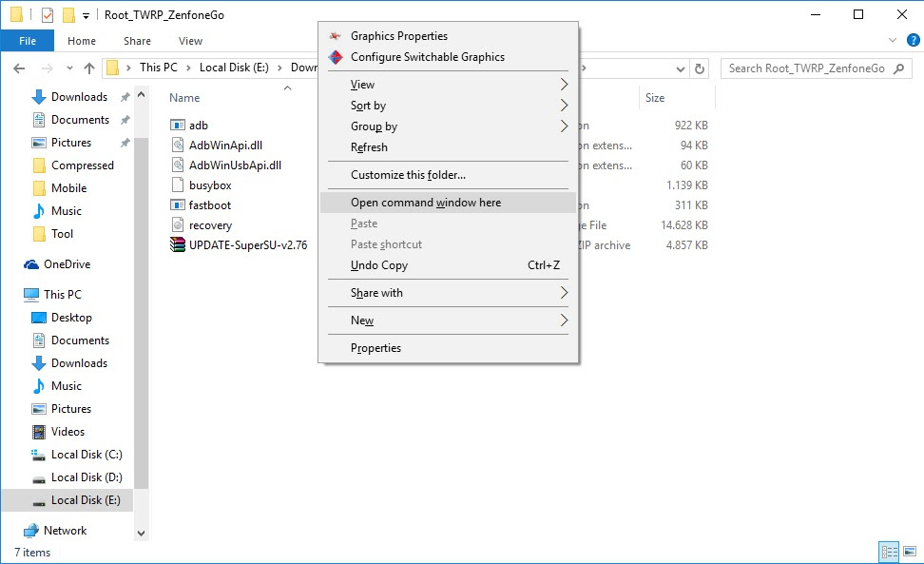Sort by the Name column header
924x564 pixels.
[x=184, y=98]
